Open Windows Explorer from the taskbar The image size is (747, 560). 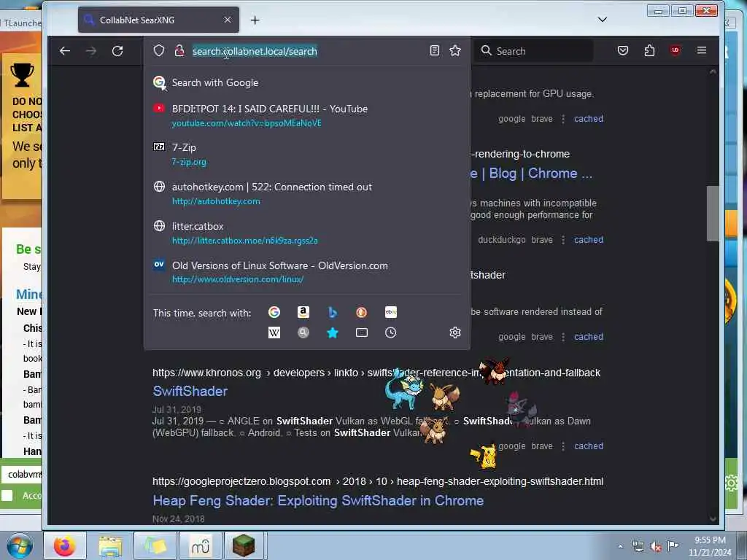pos(110,545)
